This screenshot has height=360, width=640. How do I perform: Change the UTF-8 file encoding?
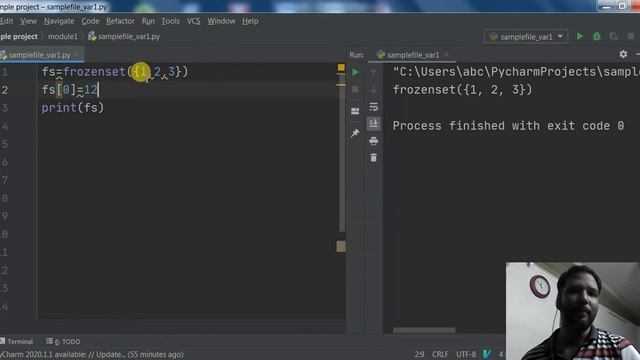point(466,354)
